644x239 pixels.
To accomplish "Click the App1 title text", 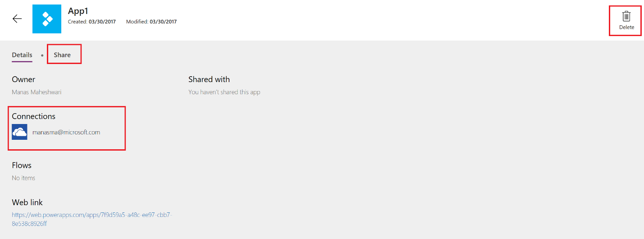I will tap(79, 11).
